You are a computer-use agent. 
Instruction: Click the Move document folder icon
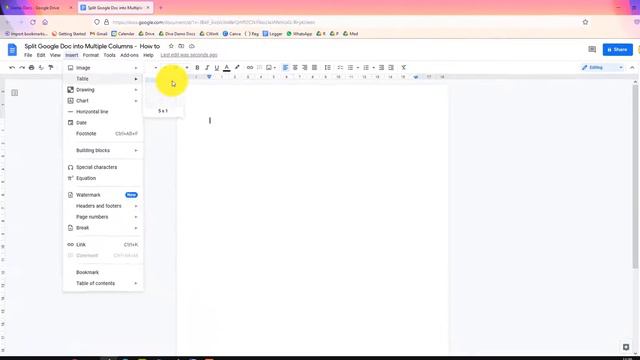[181, 46]
